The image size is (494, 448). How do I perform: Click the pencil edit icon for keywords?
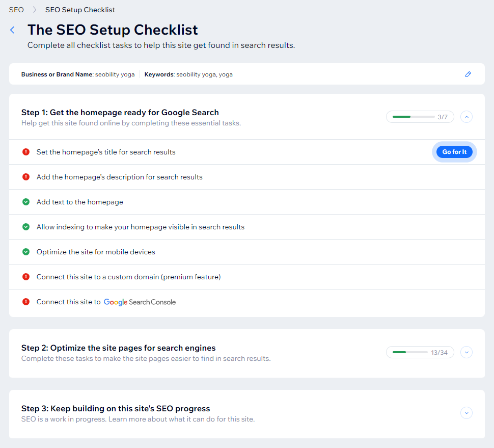468,74
